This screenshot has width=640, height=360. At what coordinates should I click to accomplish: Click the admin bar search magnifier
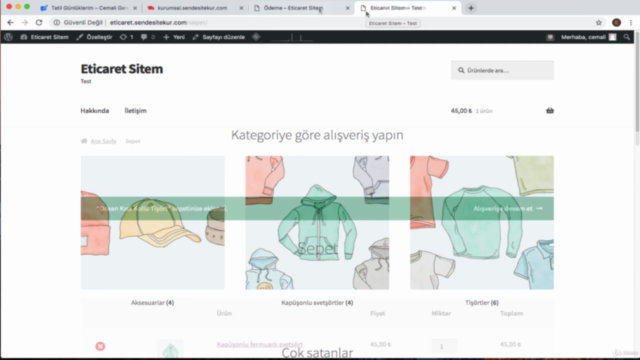tap(627, 37)
